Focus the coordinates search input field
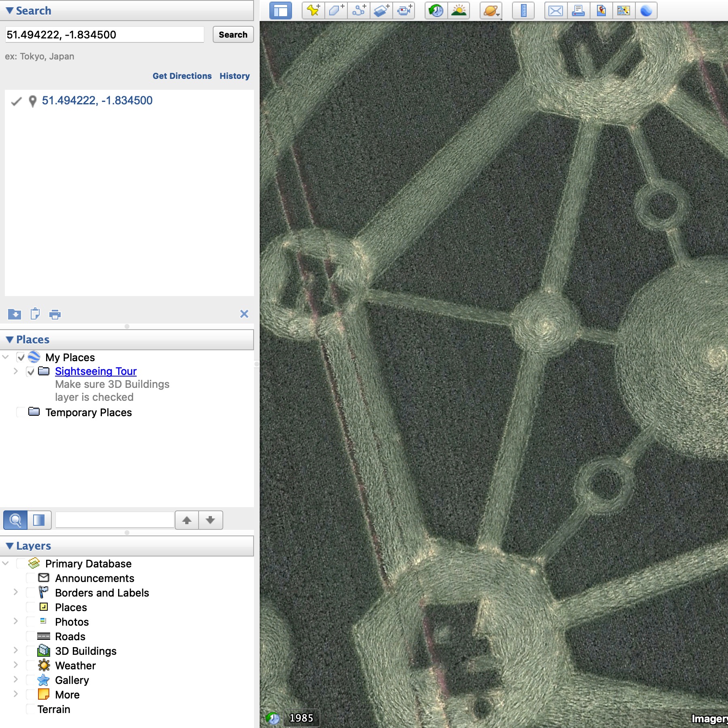 104,35
